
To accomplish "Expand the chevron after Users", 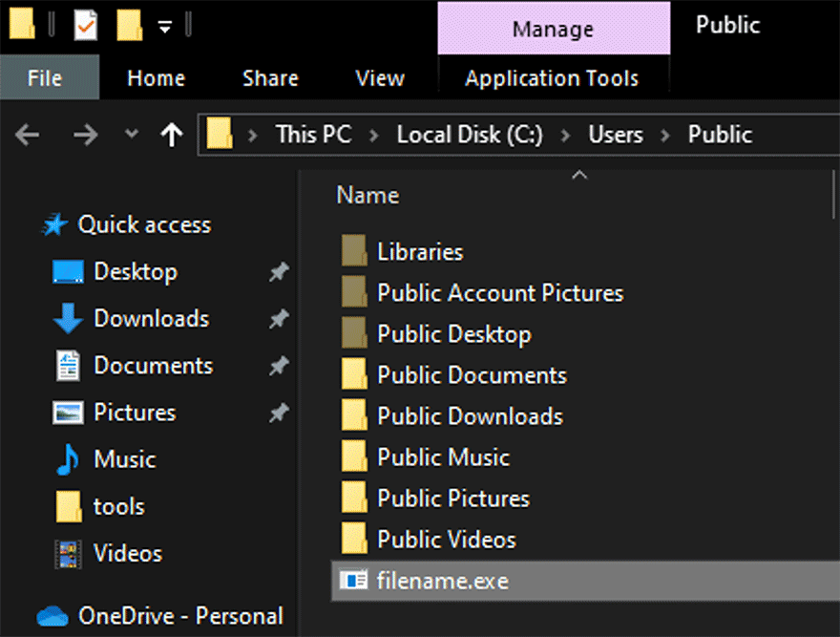I will coord(665,135).
